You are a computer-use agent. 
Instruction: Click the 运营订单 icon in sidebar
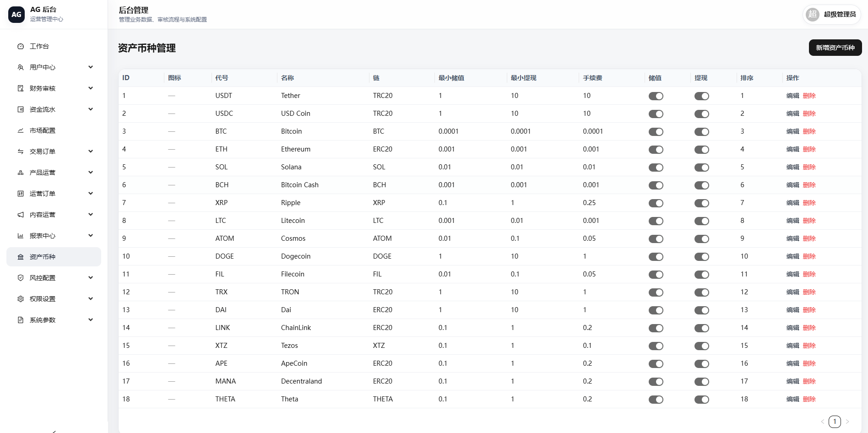point(21,194)
